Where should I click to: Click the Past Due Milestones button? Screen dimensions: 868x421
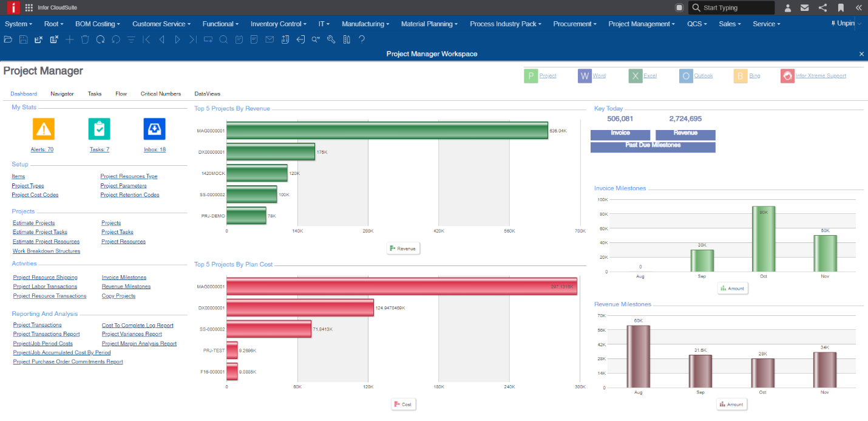coord(653,147)
